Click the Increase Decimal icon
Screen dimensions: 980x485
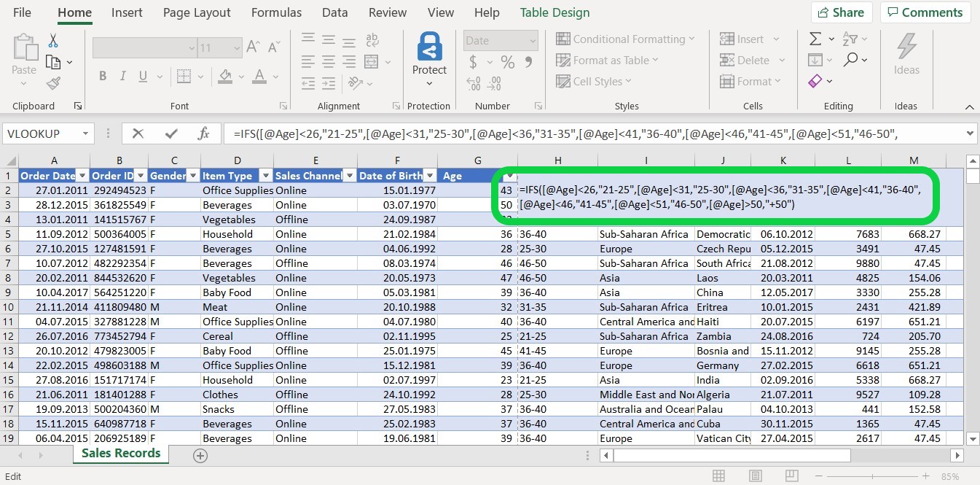[474, 82]
